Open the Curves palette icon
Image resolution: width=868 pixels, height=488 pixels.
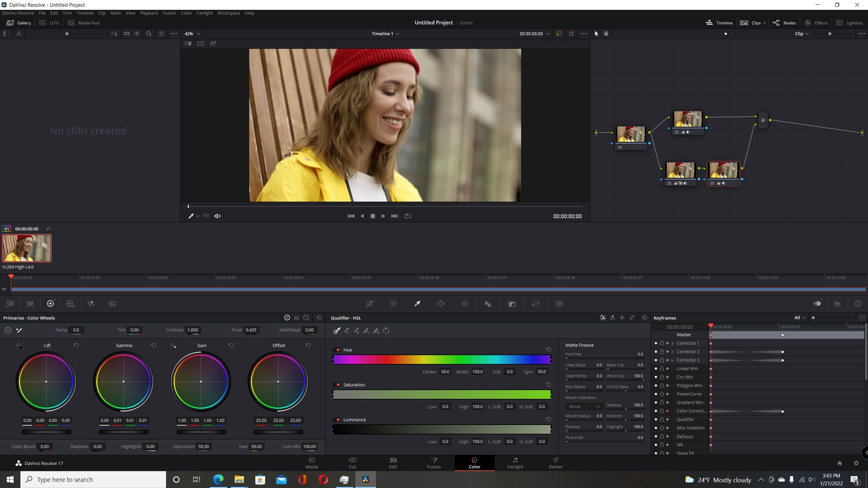click(370, 304)
